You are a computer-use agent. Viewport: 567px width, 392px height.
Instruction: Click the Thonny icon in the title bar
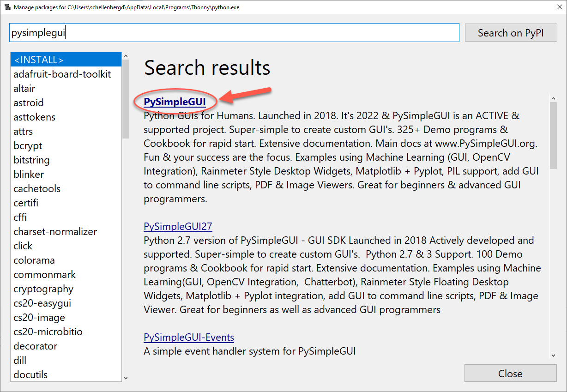point(7,7)
